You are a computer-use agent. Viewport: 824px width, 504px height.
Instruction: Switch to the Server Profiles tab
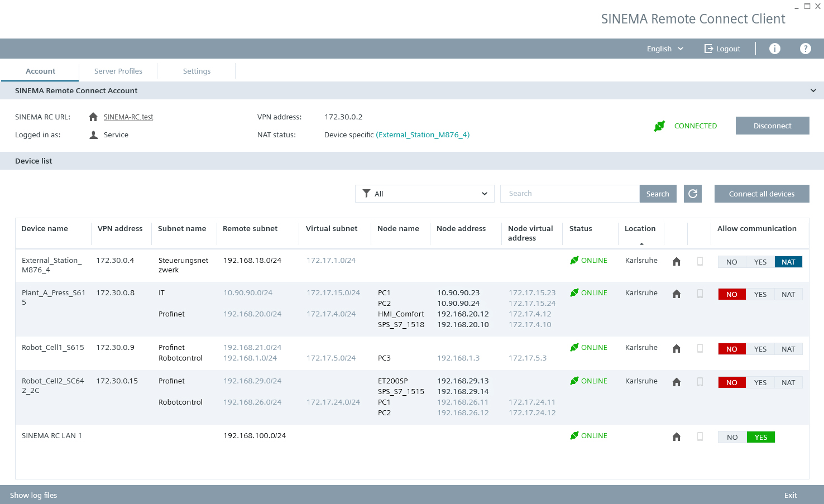click(118, 71)
